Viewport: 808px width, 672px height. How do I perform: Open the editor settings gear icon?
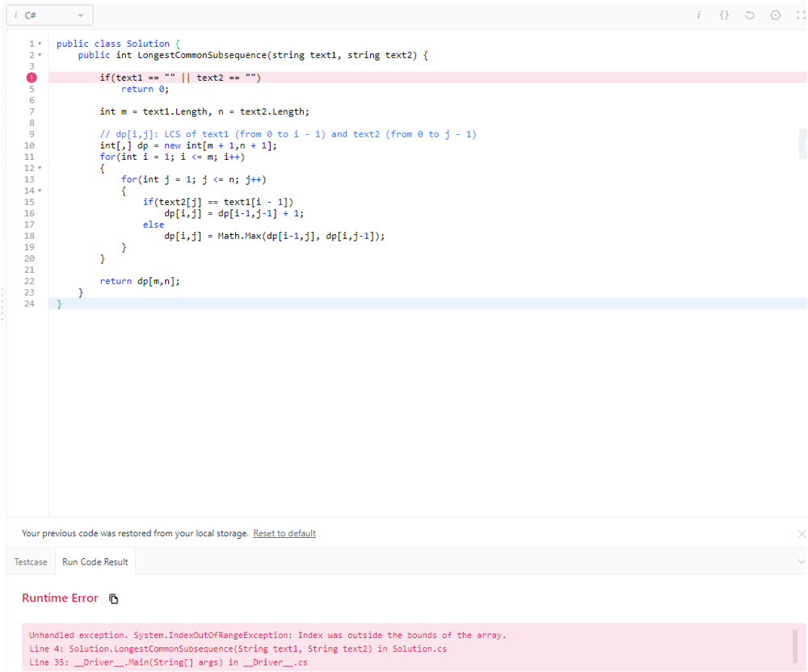[776, 15]
